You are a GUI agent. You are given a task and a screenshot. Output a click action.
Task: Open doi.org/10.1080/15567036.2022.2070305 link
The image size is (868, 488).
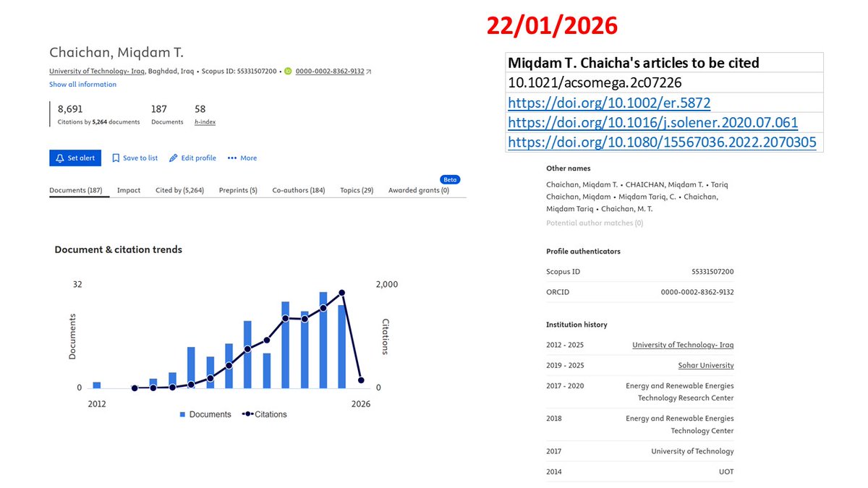click(662, 142)
